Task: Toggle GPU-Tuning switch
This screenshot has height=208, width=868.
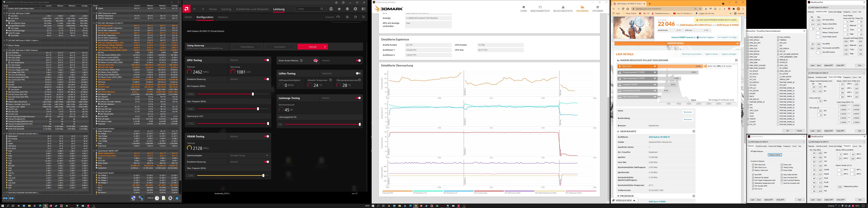Action: coord(266,60)
